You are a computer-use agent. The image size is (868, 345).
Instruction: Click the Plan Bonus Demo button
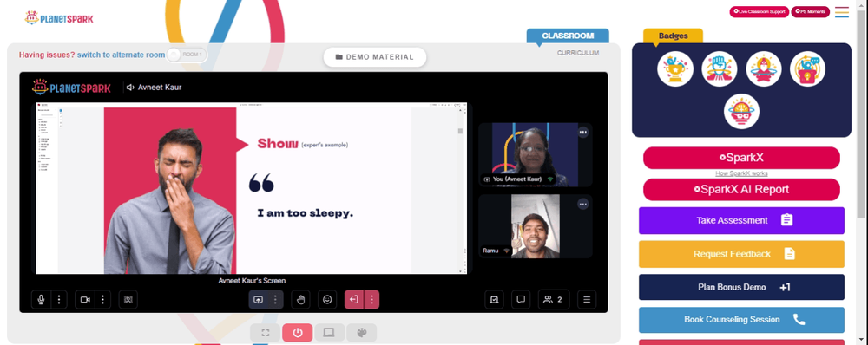coord(741,287)
